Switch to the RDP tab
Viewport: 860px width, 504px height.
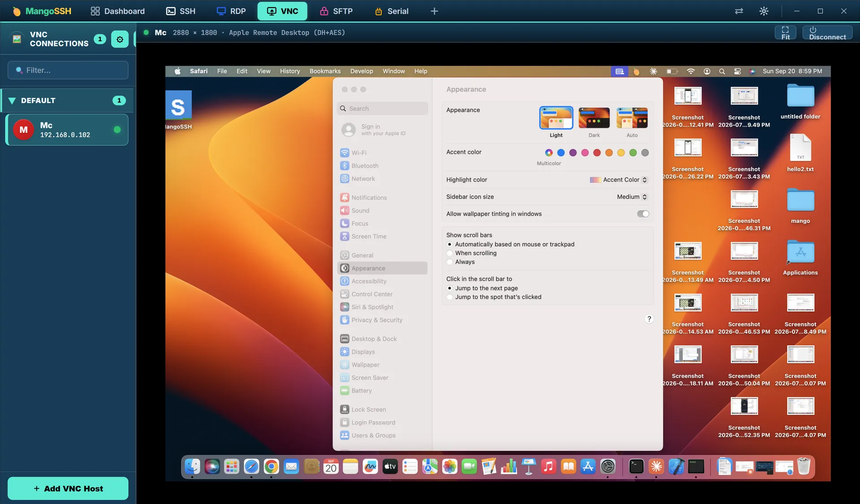231,11
